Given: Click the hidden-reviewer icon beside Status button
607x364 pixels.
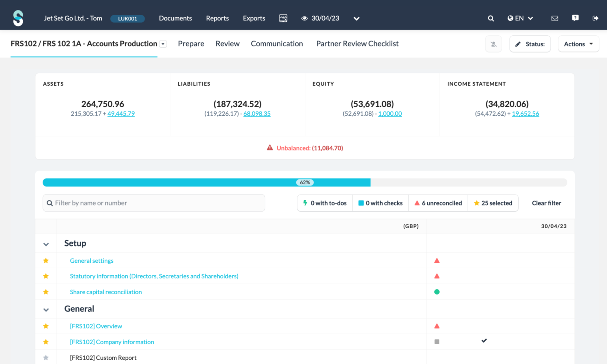Looking at the screenshot, I should coord(493,44).
